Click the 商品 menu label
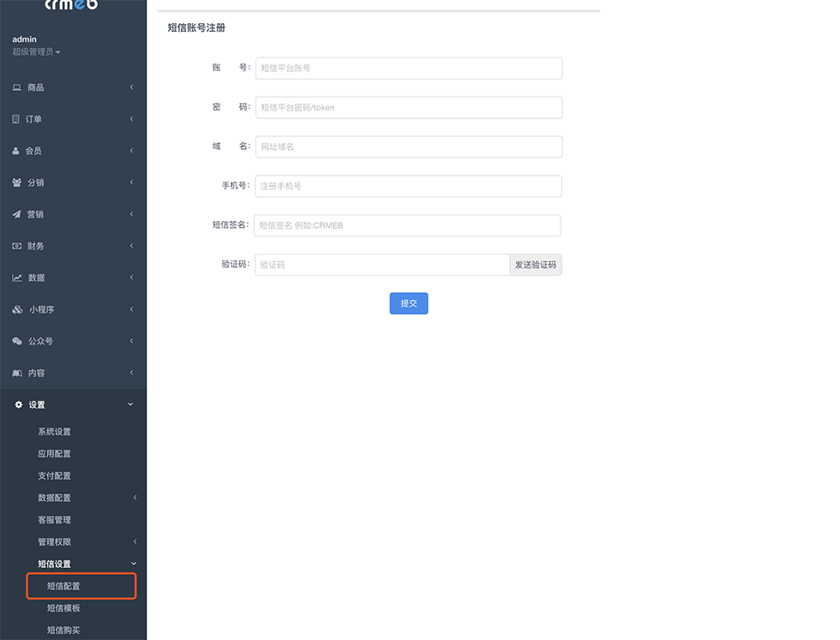The image size is (840, 640). coord(36,87)
